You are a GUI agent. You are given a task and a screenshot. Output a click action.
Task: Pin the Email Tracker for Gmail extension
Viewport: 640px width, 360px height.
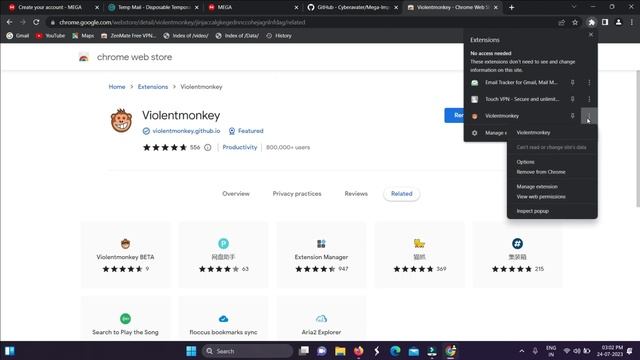[x=572, y=82]
